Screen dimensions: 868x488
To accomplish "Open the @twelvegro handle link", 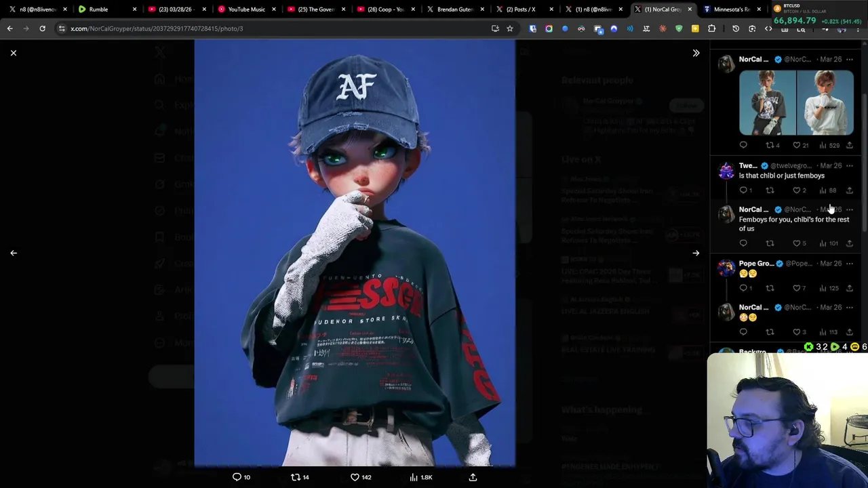I will click(x=791, y=166).
